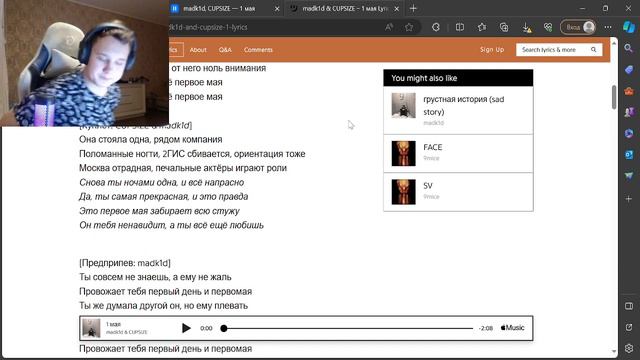Click the Apple Music logo in player
Image resolution: width=640 pixels, height=360 pixels.
512,328
